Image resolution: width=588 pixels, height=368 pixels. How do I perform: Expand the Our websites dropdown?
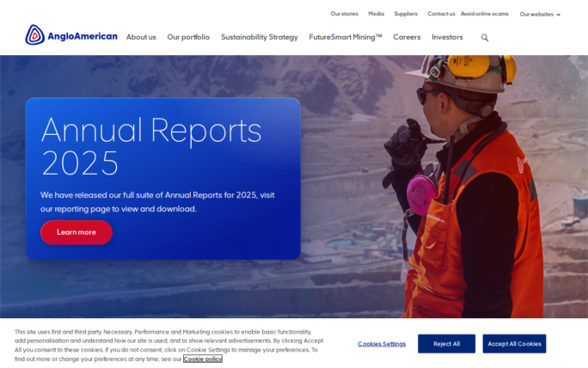(x=540, y=14)
